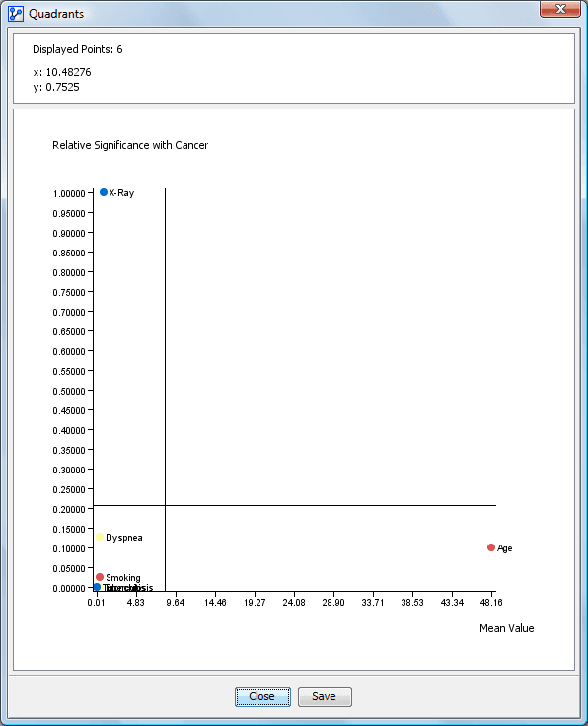Click the Quadrants window icon in title bar
The image size is (588, 726).
[x=16, y=14]
